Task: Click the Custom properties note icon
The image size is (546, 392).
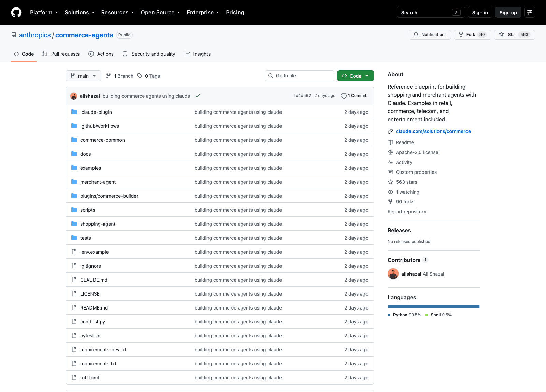Action: (390, 172)
